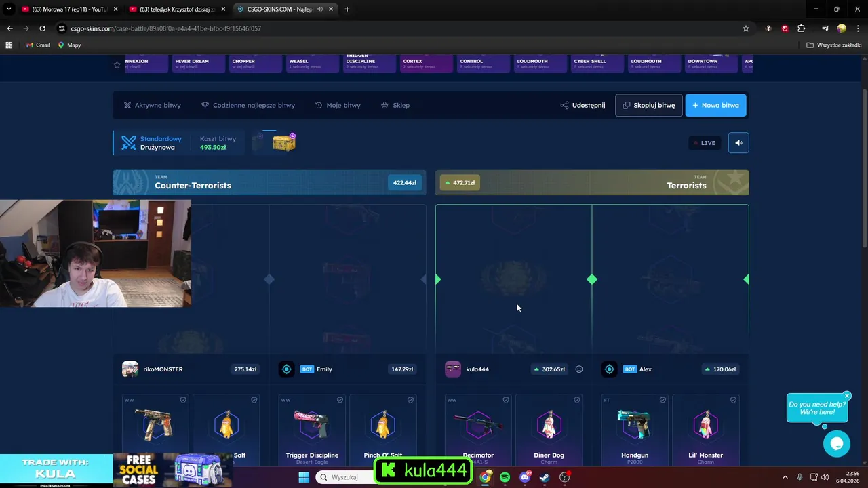Open the gold case icon in battle header
868x488 pixels.
coord(283,142)
